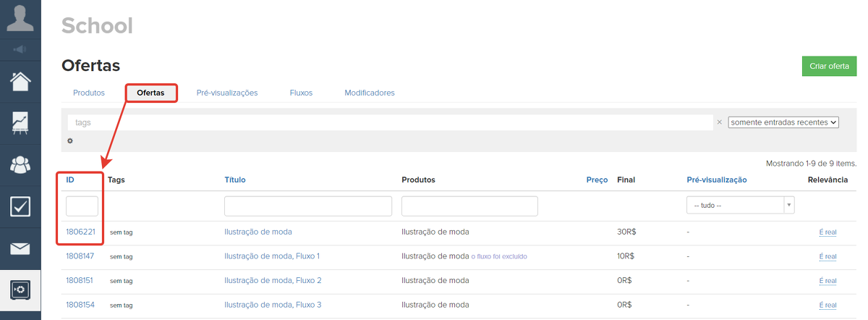Open the users group icon
This screenshot has width=868, height=320.
[x=20, y=164]
